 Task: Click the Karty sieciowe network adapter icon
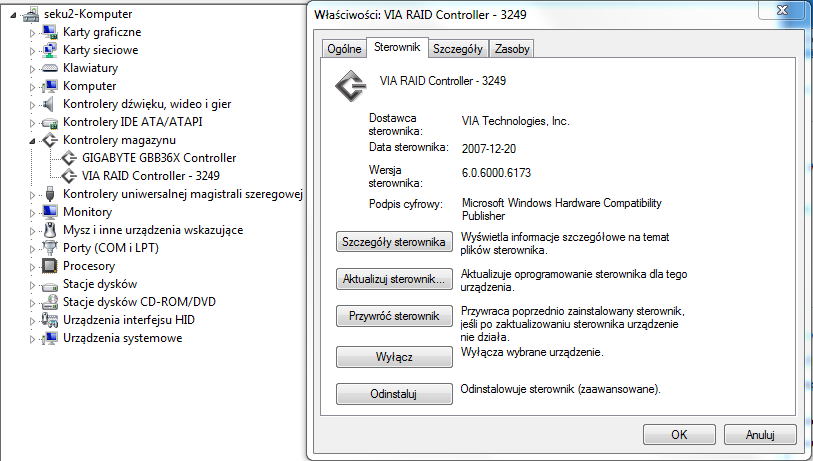tap(50, 50)
